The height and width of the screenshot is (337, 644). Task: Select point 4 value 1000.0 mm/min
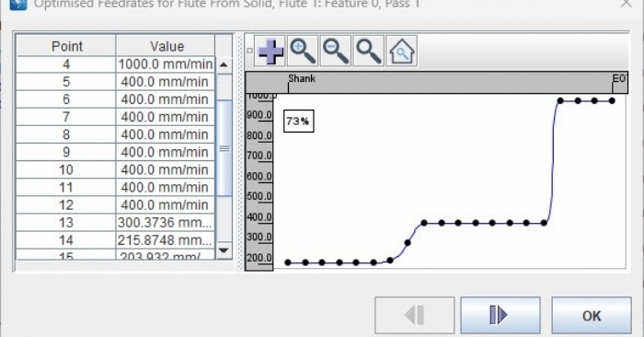click(166, 64)
